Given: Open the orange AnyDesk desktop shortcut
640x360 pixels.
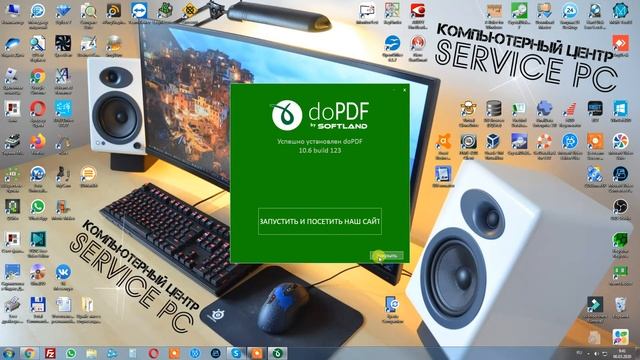Looking at the screenshot, I should [620, 46].
